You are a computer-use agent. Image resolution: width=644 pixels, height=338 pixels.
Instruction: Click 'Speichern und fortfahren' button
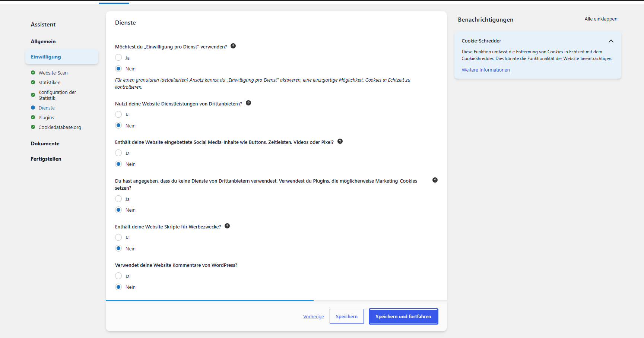click(403, 316)
